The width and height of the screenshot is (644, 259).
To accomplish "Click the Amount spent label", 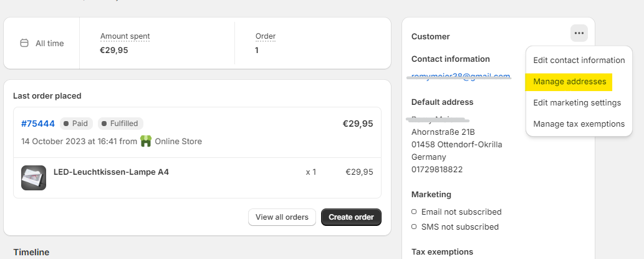I will 125,36.
